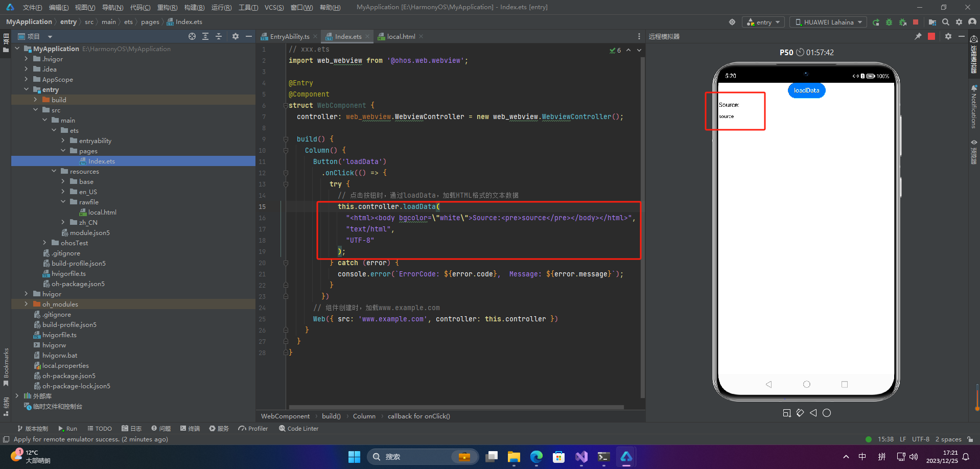This screenshot has width=980, height=469.
Task: Expand the oh_modules folder
Action: (26, 304)
